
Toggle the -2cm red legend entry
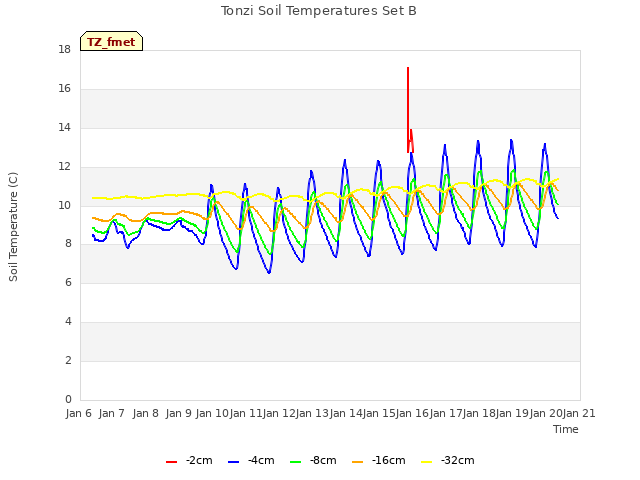pos(189,461)
